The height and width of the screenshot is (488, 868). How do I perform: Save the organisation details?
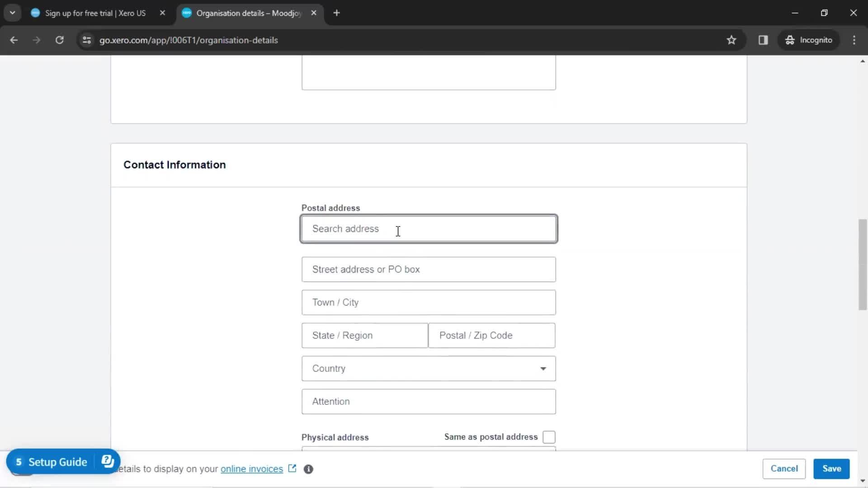coord(831,469)
